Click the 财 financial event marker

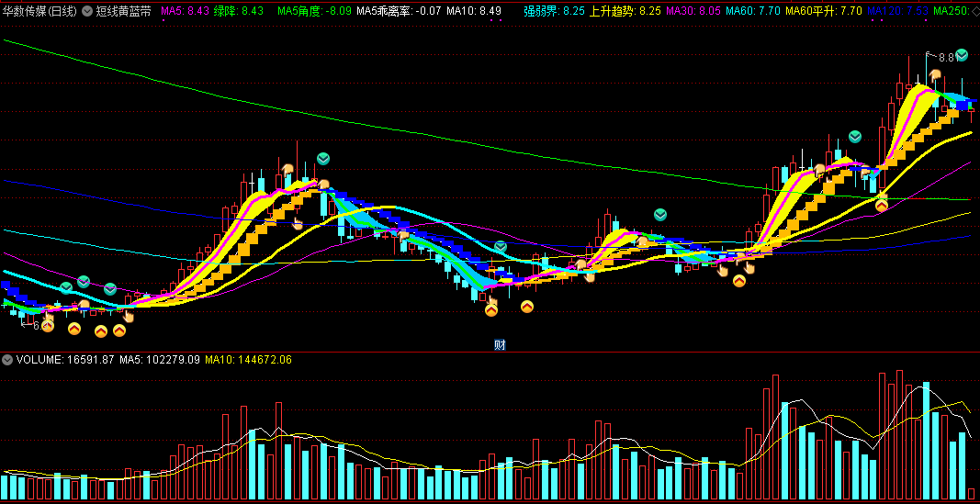click(500, 345)
